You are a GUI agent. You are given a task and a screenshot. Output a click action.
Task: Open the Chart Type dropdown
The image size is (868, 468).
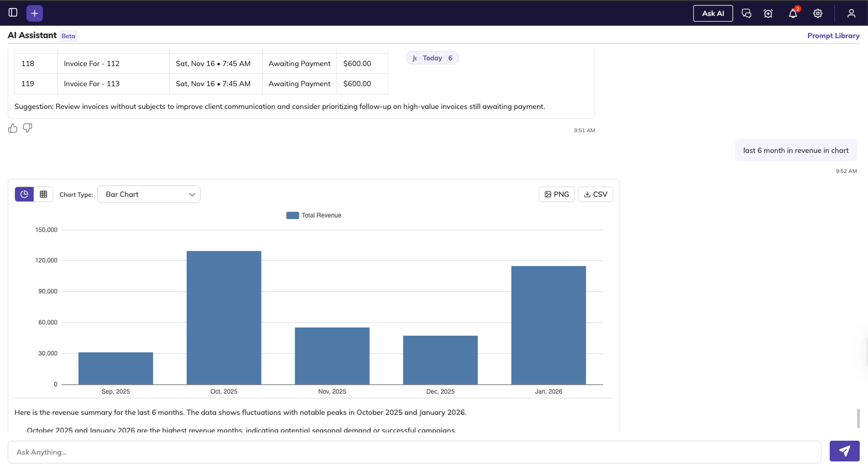148,194
